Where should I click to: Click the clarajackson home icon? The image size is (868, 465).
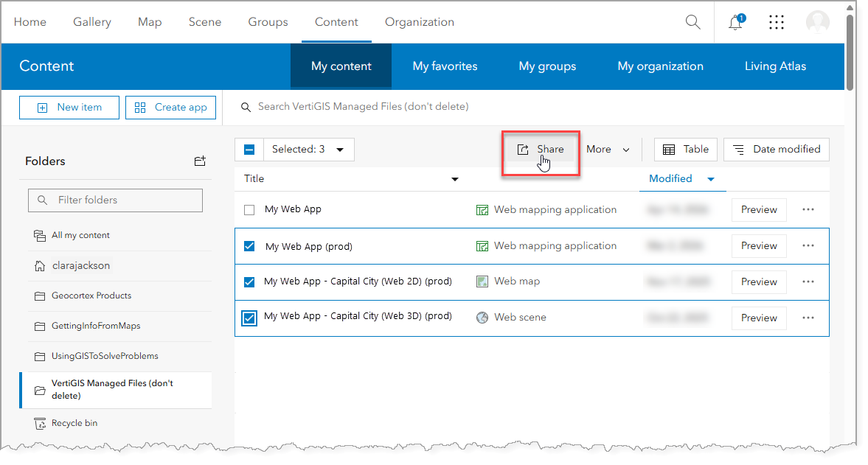pyautogui.click(x=40, y=266)
